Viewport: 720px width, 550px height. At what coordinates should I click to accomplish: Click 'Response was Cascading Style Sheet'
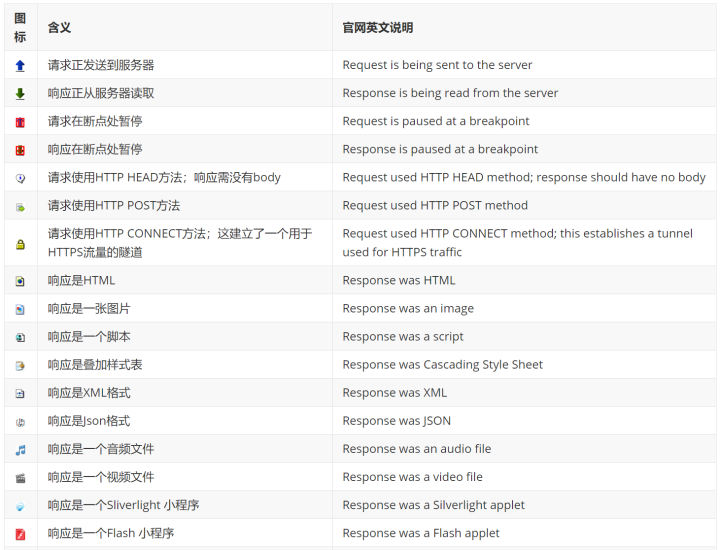coord(442,365)
